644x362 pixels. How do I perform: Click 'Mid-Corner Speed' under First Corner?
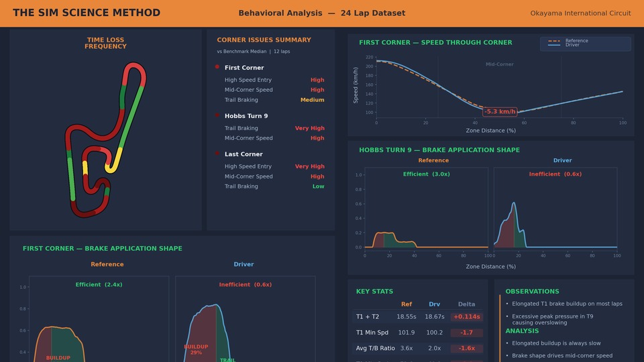click(248, 90)
